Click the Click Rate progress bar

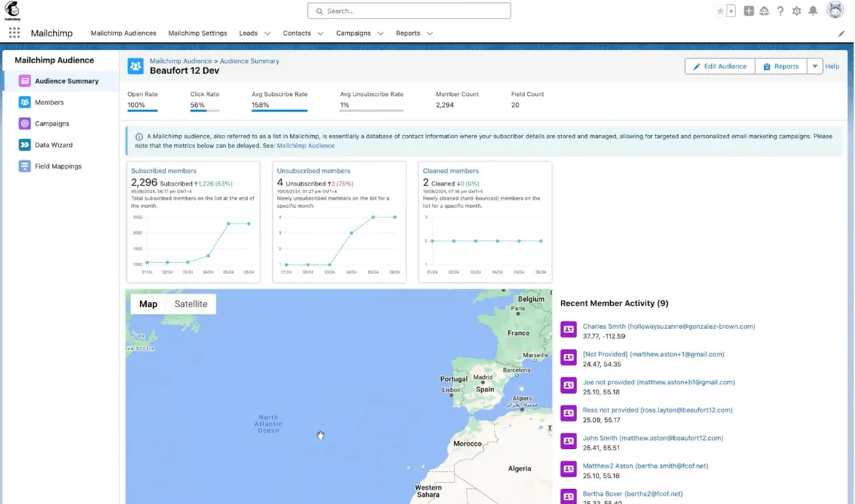204,111
